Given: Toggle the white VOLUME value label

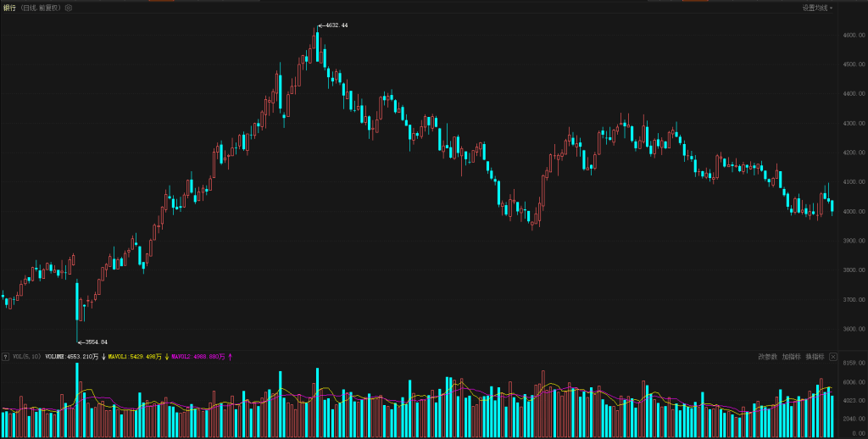Looking at the screenshot, I should point(72,357).
